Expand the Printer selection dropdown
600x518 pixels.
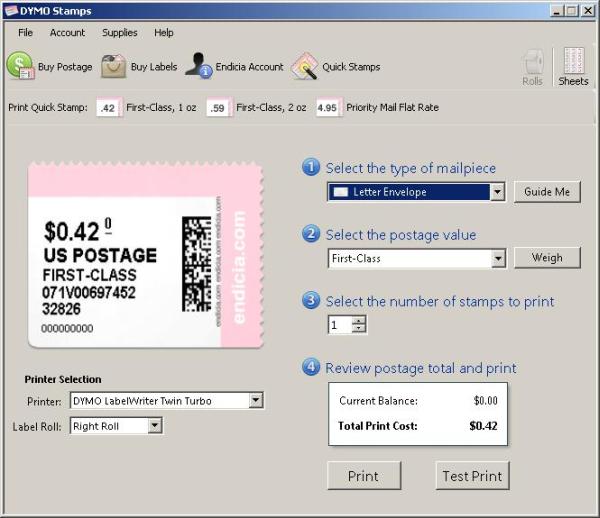256,401
